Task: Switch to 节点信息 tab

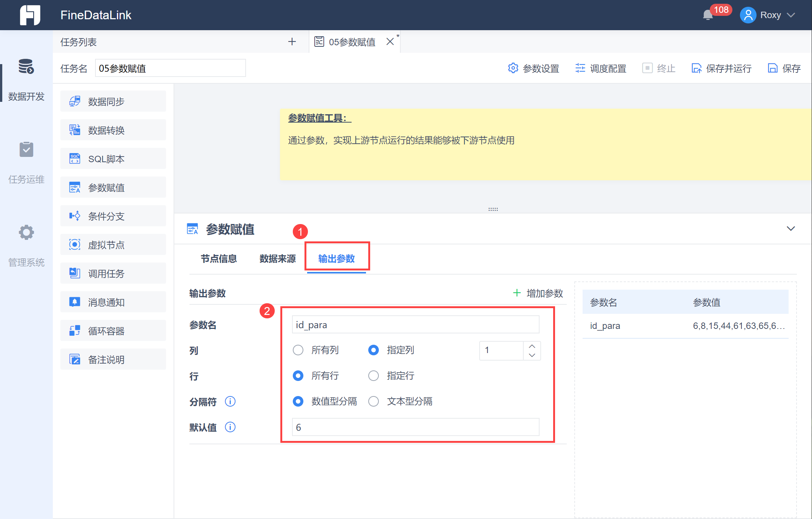Action: pyautogui.click(x=218, y=259)
